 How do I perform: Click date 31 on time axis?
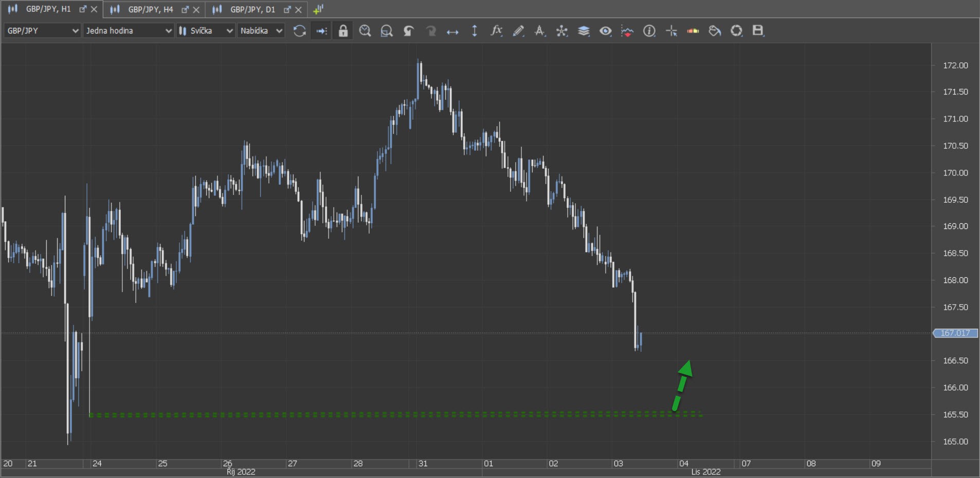click(423, 464)
